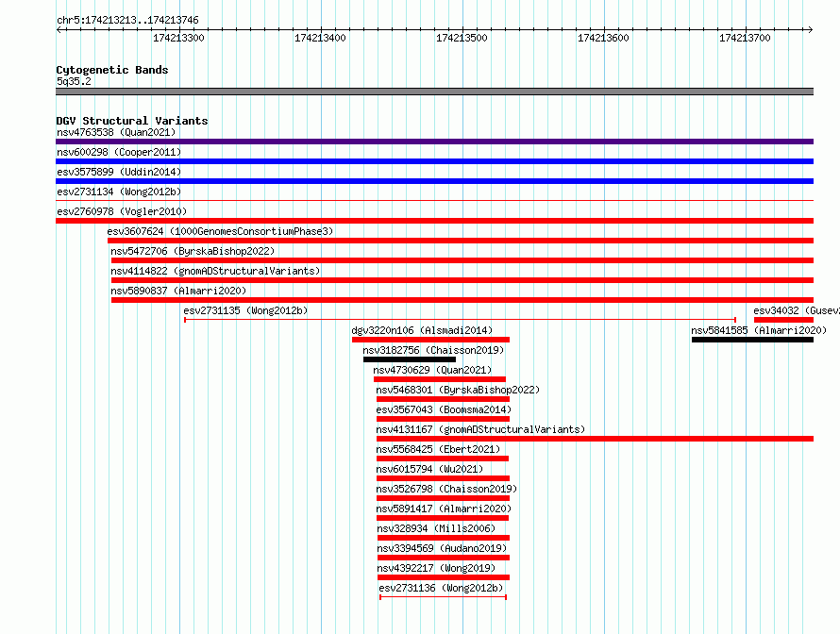840x634 pixels.
Task: Click the red esv34032 variant bar
Action: [x=783, y=320]
